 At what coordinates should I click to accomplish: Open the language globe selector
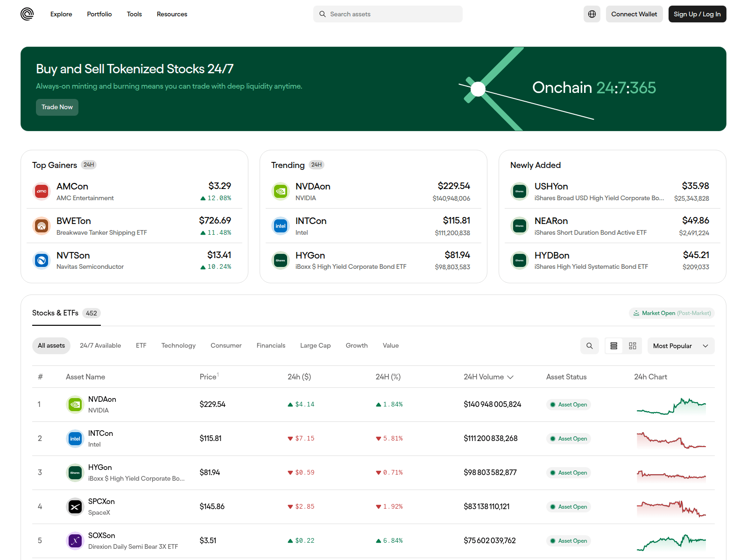592,14
